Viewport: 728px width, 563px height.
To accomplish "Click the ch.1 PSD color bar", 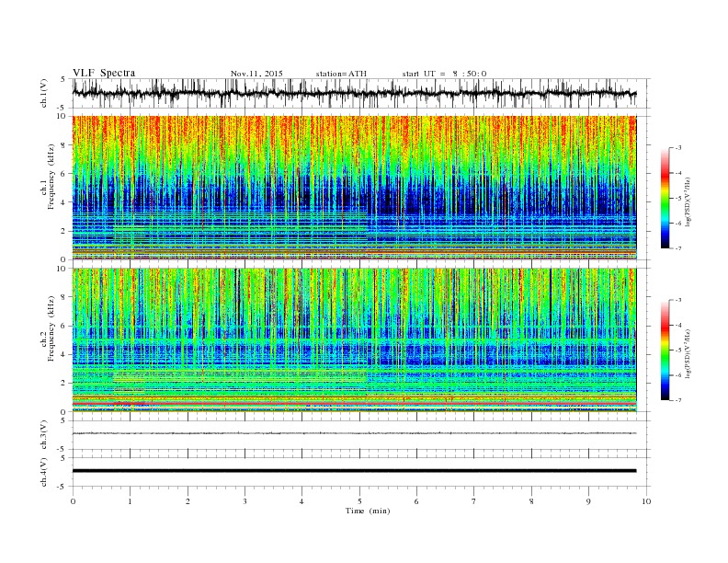I will click(x=665, y=198).
